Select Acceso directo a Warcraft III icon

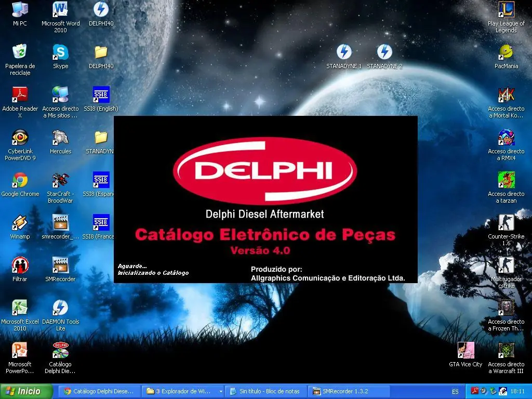pyautogui.click(x=506, y=357)
